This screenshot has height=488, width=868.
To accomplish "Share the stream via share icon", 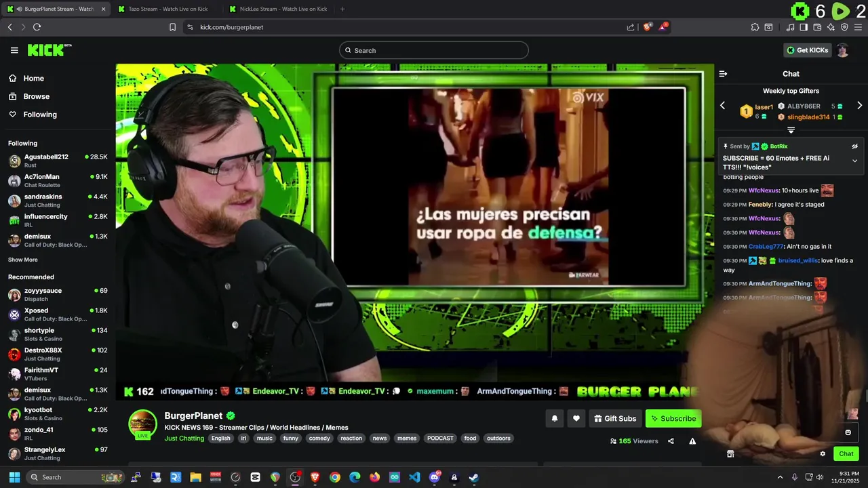I will pyautogui.click(x=671, y=441).
